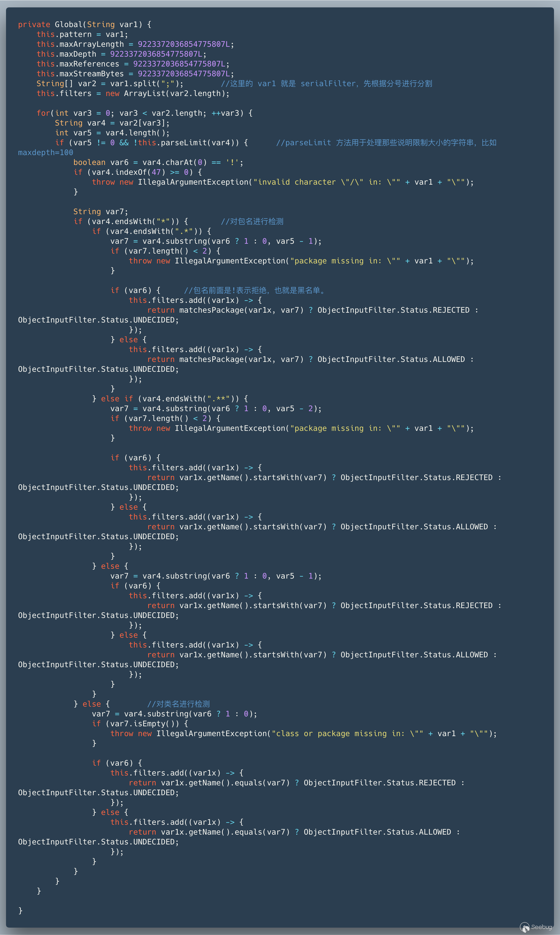
Task: Click the 'equals(var7)' line returning ALLOWED
Action: point(294,832)
